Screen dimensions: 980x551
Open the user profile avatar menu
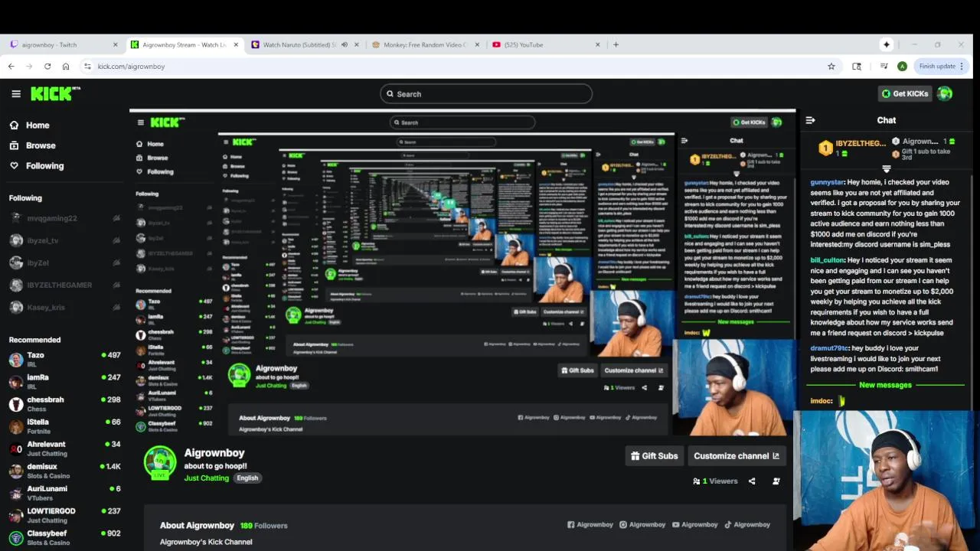pos(945,93)
